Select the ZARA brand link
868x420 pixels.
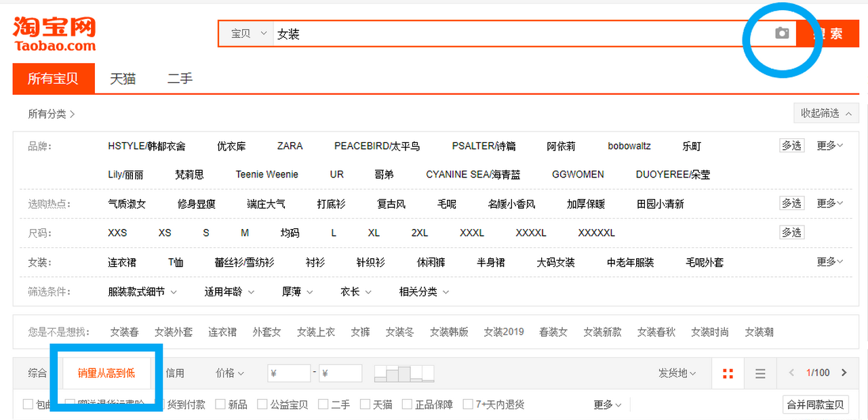coord(290,146)
